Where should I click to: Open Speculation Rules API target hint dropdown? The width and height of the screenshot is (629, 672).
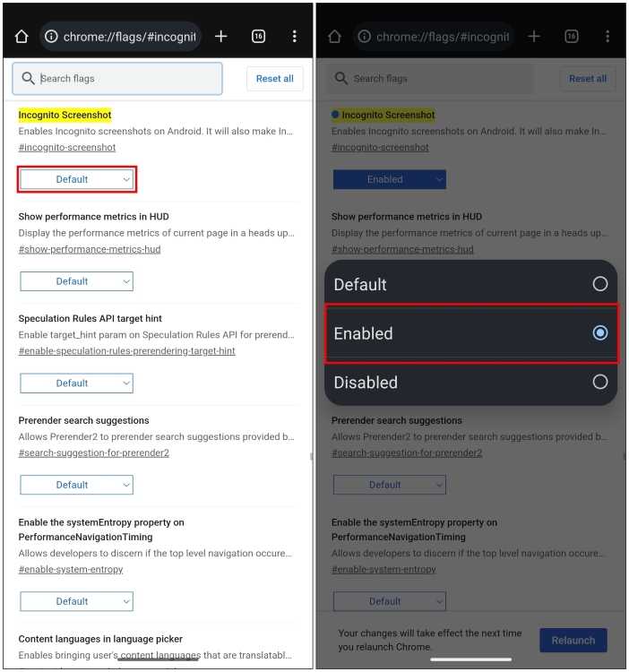click(x=77, y=383)
